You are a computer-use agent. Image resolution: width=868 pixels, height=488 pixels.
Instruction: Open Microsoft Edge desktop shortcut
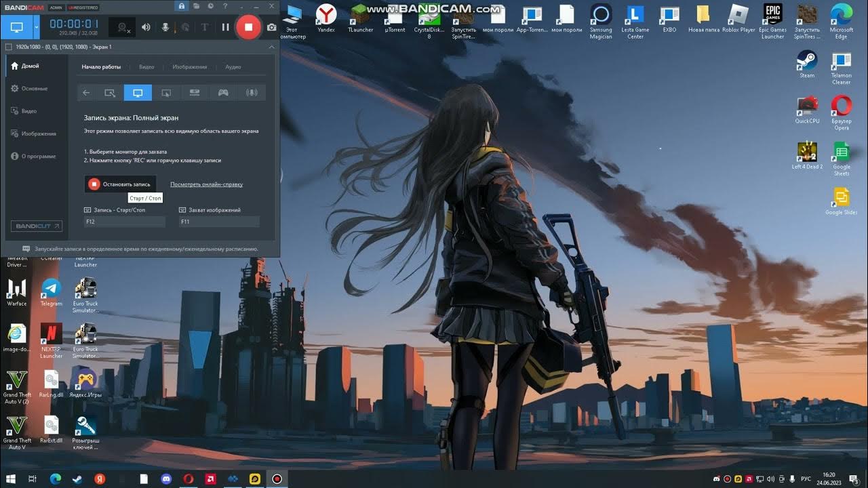(842, 22)
